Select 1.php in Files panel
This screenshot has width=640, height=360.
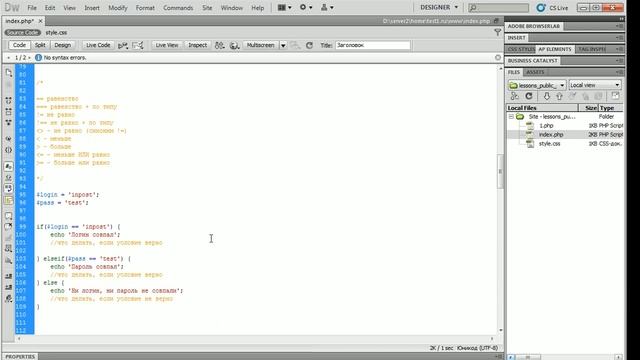pyautogui.click(x=546, y=126)
